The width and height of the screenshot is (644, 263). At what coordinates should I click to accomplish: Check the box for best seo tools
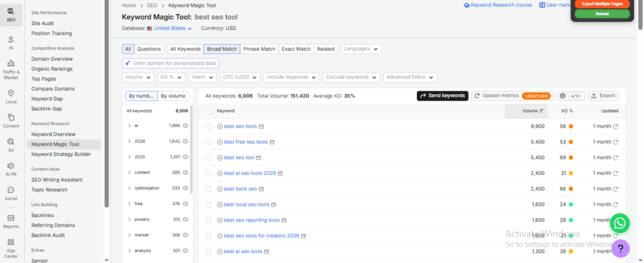click(x=209, y=126)
